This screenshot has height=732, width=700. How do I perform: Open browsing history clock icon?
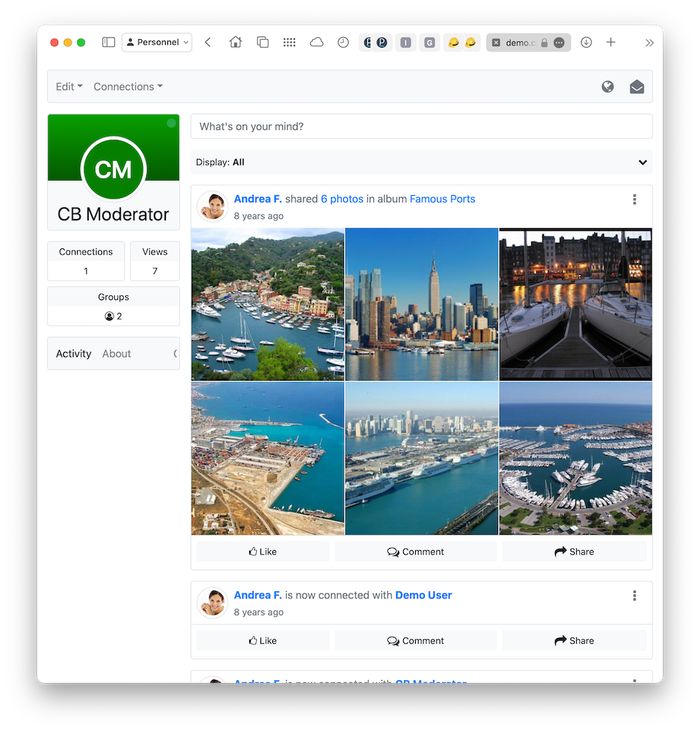[x=343, y=43]
